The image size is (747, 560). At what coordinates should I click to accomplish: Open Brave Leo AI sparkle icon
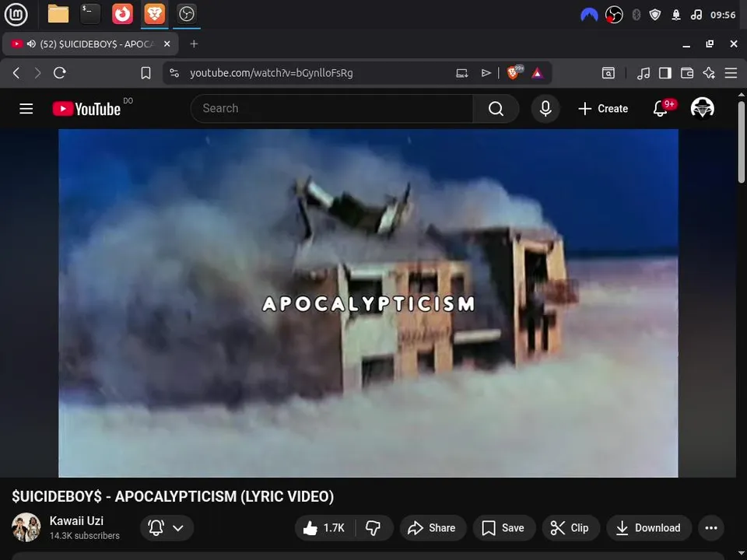[x=709, y=73]
